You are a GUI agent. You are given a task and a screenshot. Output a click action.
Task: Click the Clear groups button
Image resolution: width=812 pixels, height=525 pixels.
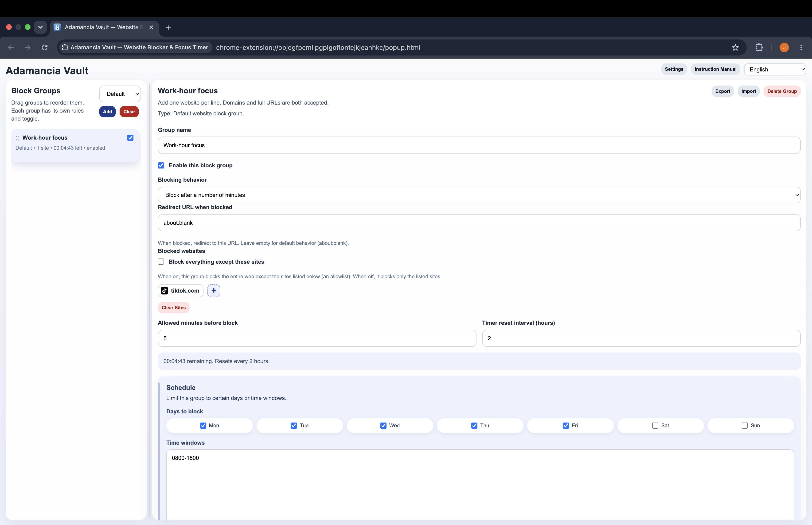pos(129,111)
